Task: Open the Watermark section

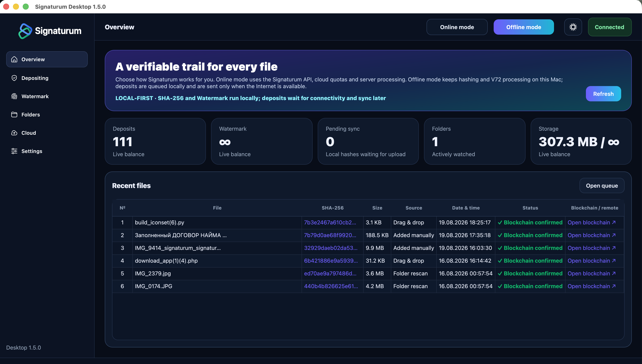Action: (47, 96)
